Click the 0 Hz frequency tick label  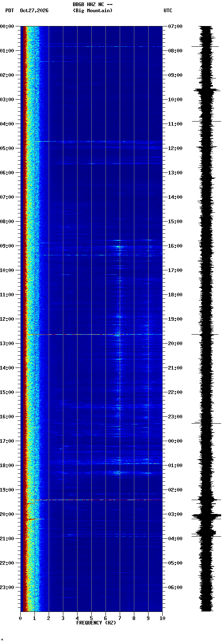click(x=20, y=619)
